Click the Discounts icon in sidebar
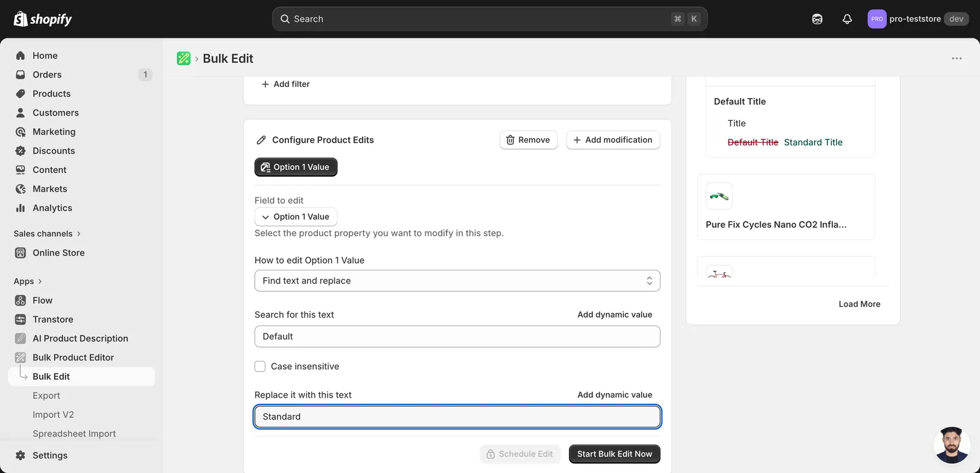This screenshot has height=473, width=980. click(x=20, y=151)
